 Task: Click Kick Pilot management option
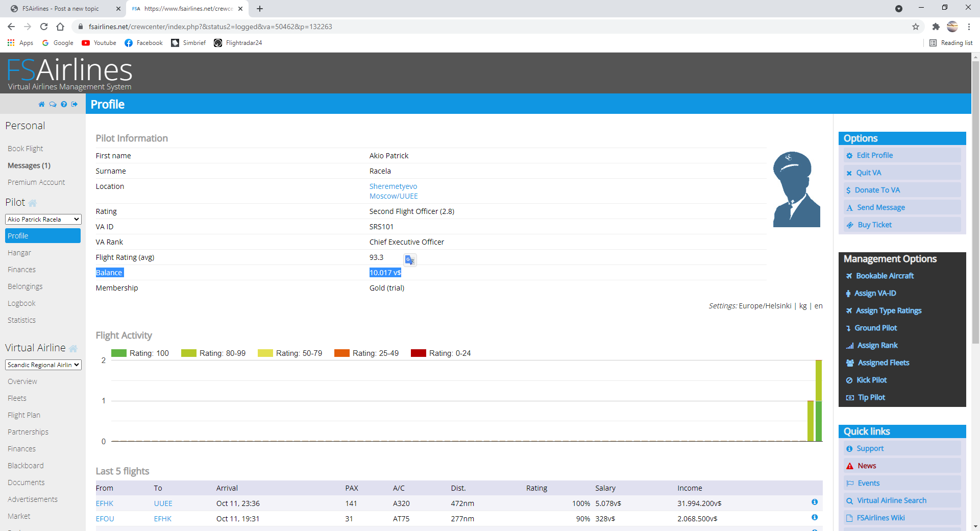click(871, 380)
